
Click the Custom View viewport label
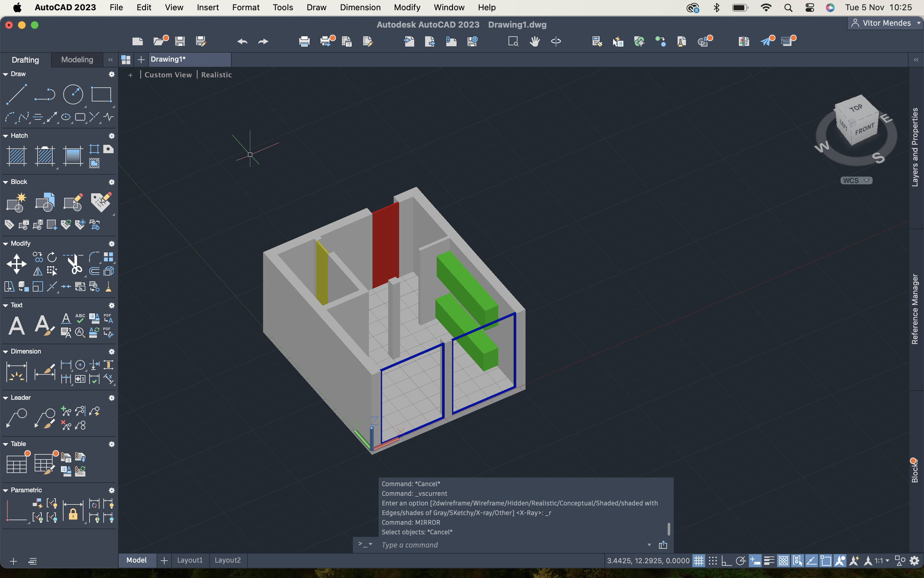tap(168, 75)
